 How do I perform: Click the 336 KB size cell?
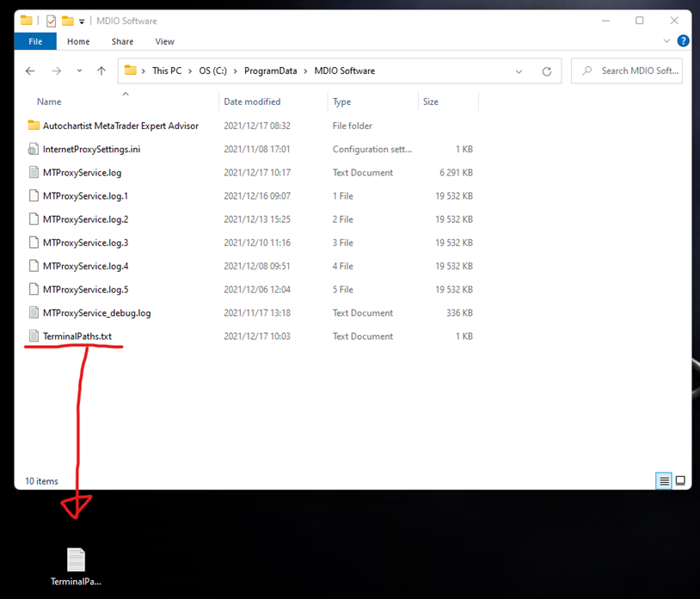point(459,312)
